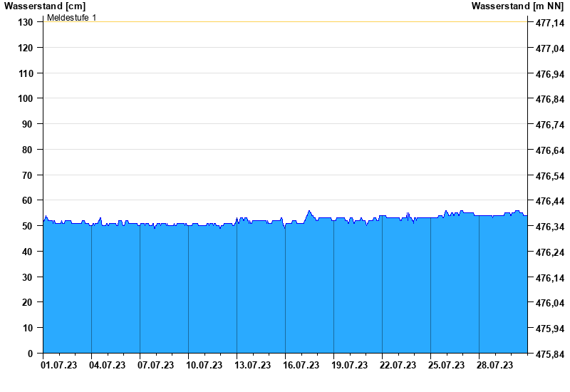Click the 100 tick label on the cm axis
Screen dimensions: 570x392
[26, 98]
